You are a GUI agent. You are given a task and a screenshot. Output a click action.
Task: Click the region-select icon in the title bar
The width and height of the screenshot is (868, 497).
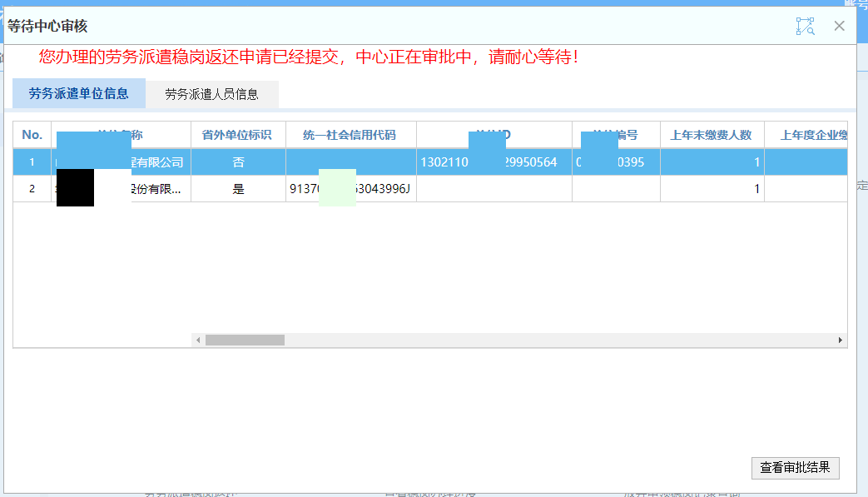click(x=805, y=26)
